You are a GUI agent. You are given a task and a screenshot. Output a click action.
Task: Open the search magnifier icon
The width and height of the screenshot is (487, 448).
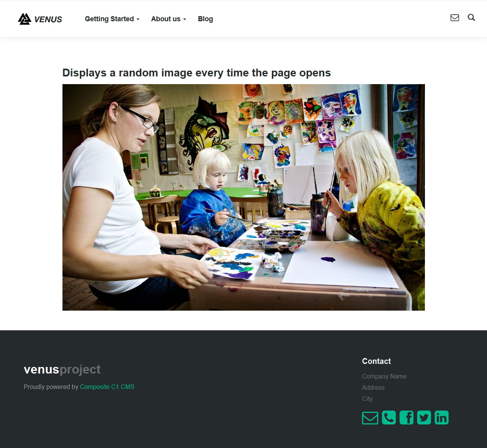(471, 17)
